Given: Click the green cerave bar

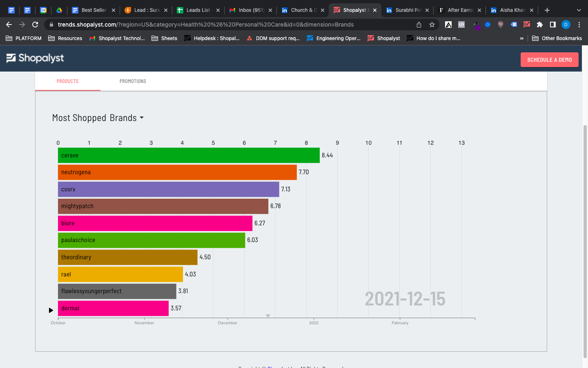Looking at the screenshot, I should (x=189, y=155).
